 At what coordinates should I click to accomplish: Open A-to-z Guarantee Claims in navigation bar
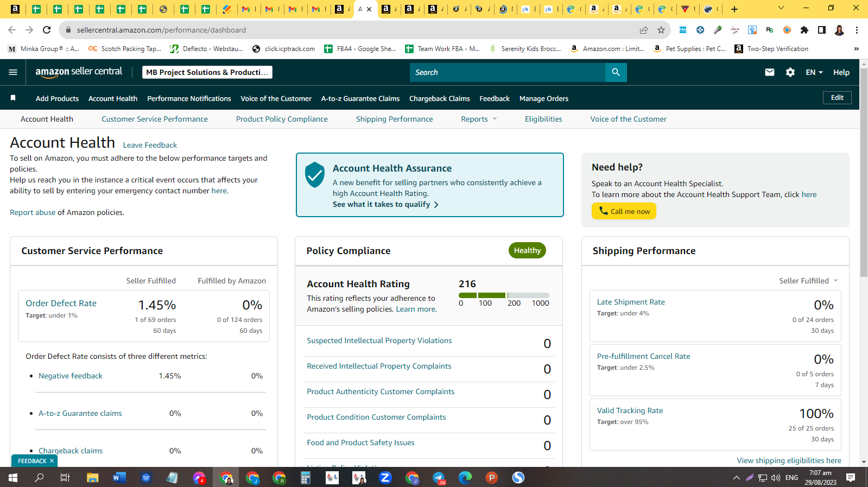click(360, 98)
